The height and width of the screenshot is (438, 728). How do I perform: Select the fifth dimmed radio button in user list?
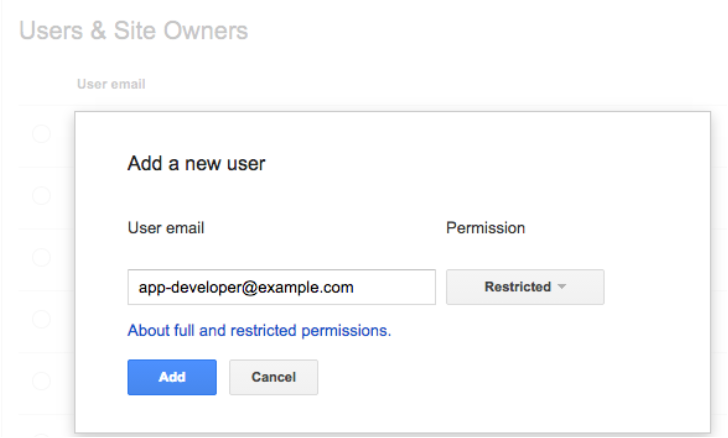41,381
